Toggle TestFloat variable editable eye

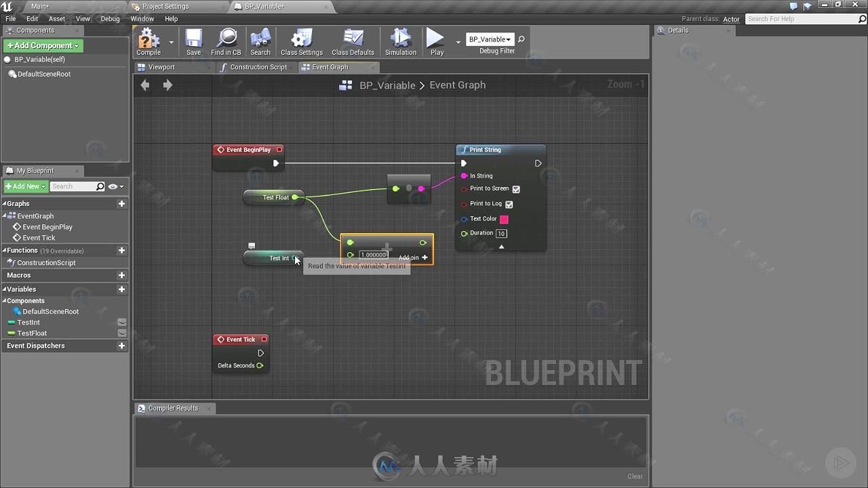[122, 333]
